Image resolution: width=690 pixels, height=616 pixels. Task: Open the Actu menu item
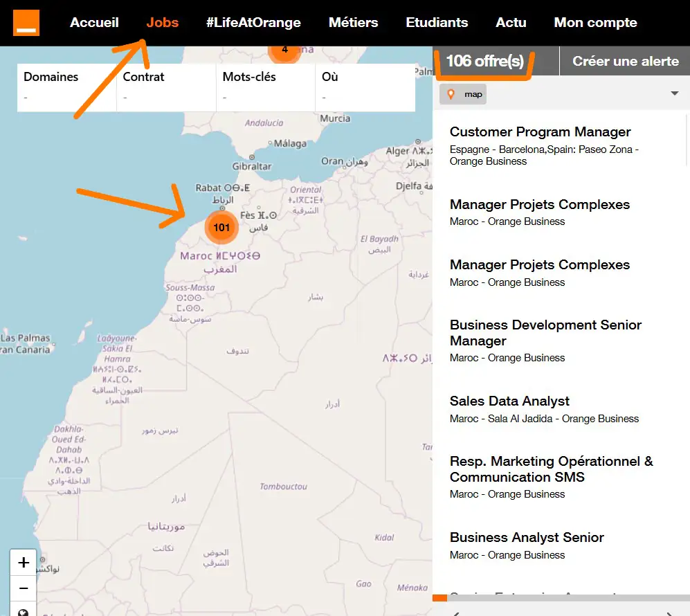pyautogui.click(x=511, y=22)
